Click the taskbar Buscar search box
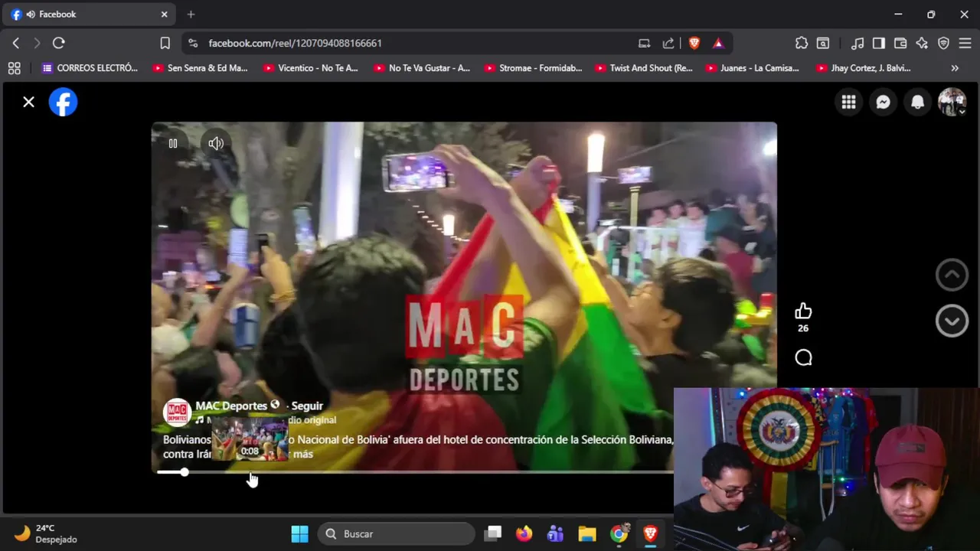980x551 pixels. point(396,533)
